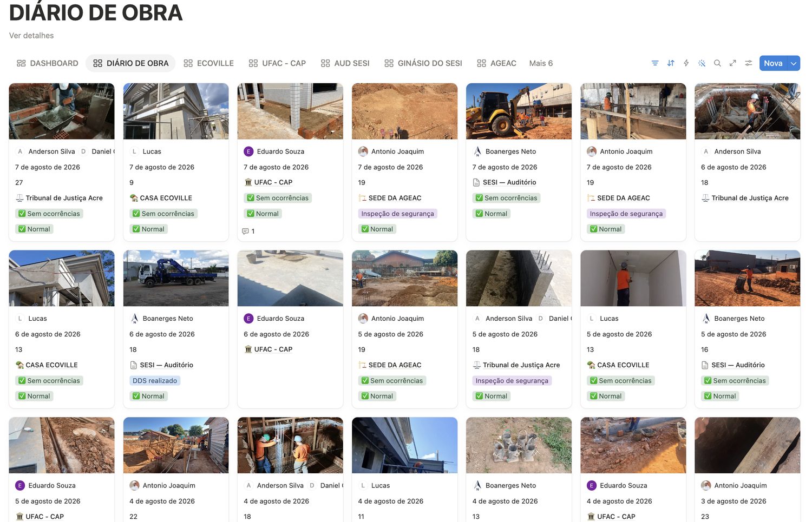The image size is (812, 522).
Task: Open search with the magnifying glass icon
Action: pos(717,63)
